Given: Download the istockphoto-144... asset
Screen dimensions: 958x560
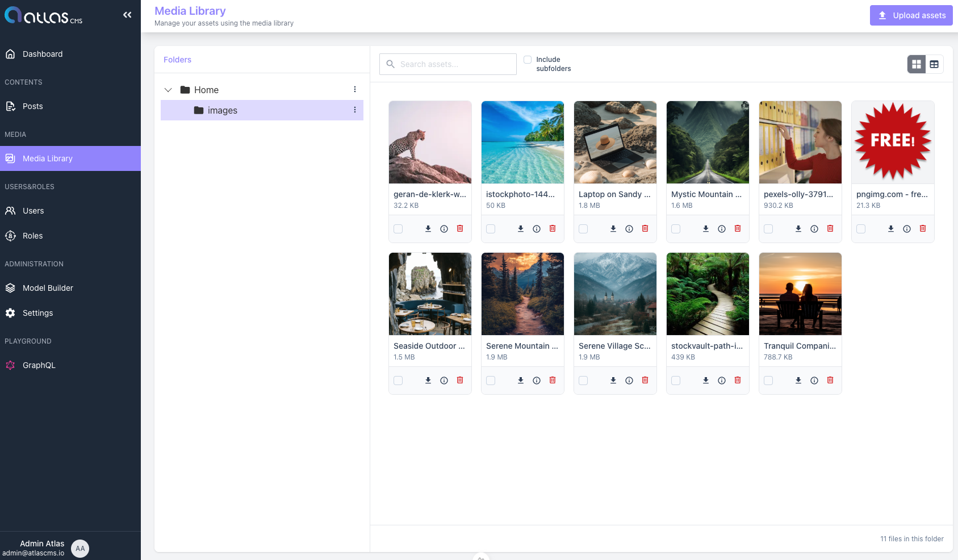Looking at the screenshot, I should 520,228.
